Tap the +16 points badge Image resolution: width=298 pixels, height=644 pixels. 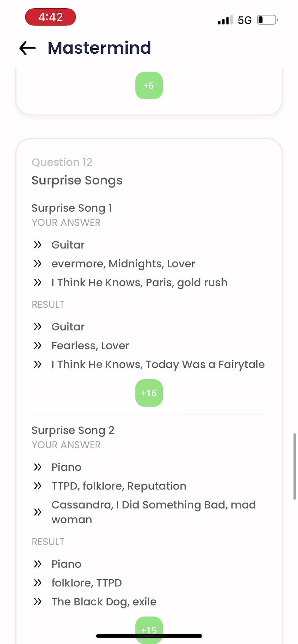coord(149,393)
